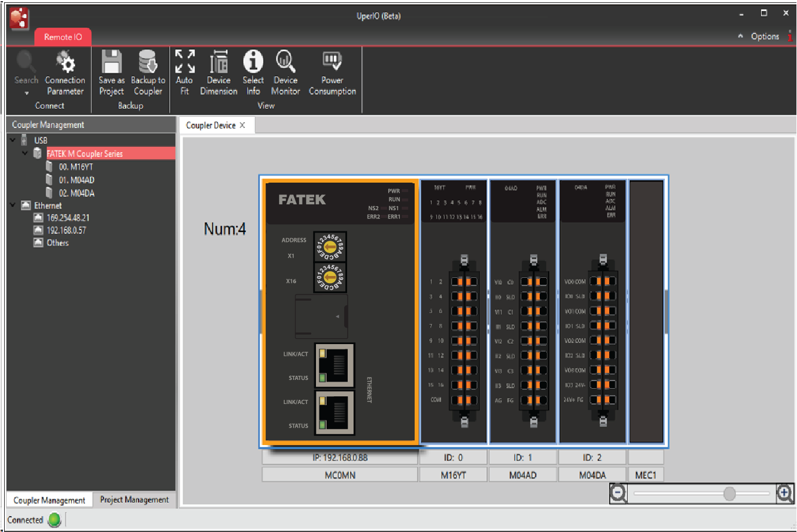
Task: Switch to Coupler Management bottom tab
Action: (x=49, y=500)
